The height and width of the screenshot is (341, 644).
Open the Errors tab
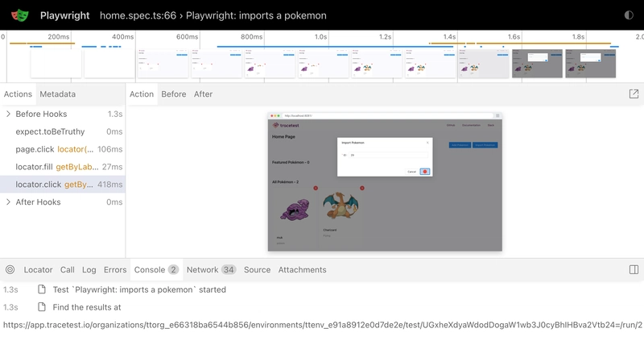click(115, 270)
